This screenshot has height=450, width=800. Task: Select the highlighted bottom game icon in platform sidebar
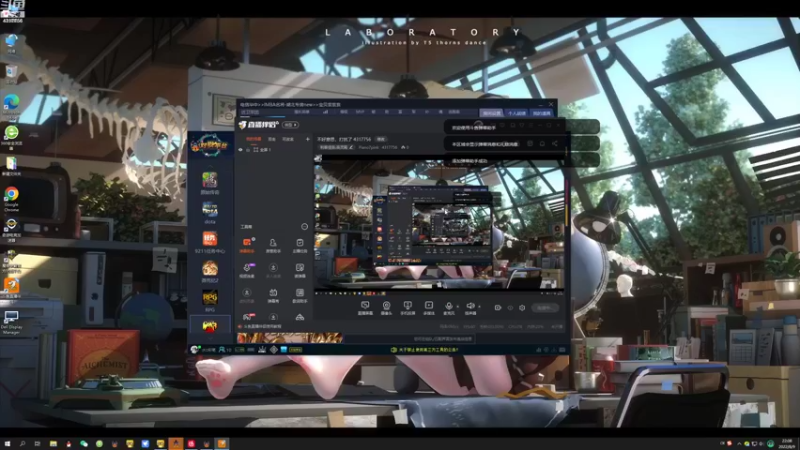(x=210, y=325)
